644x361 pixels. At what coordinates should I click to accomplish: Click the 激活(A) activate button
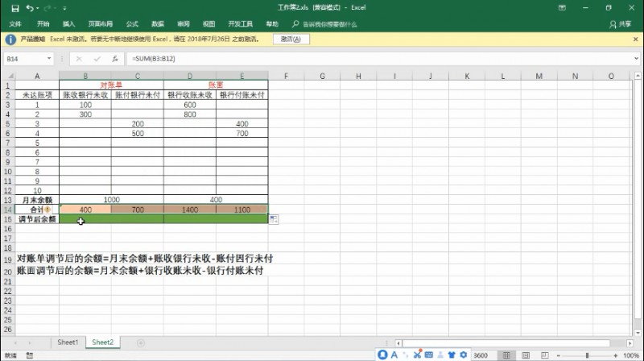291,39
